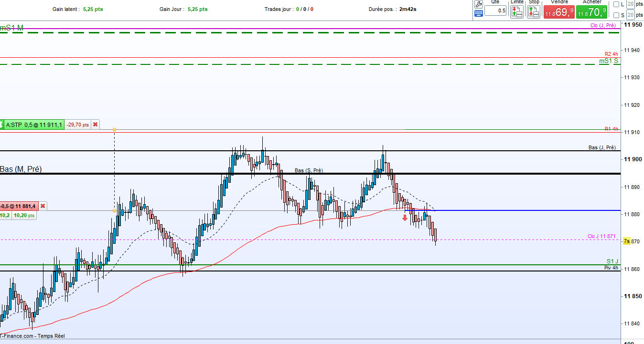
Task: Click the 11 950 price axis label
Action: click(x=633, y=24)
